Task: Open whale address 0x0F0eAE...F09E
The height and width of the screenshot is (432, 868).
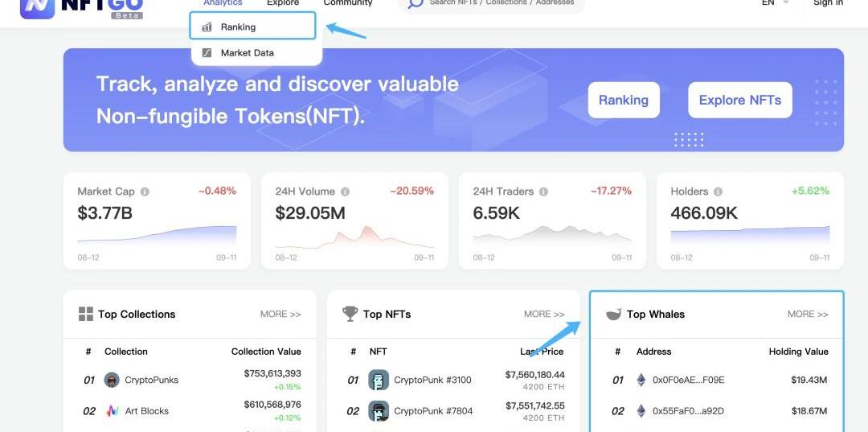Action: click(688, 381)
